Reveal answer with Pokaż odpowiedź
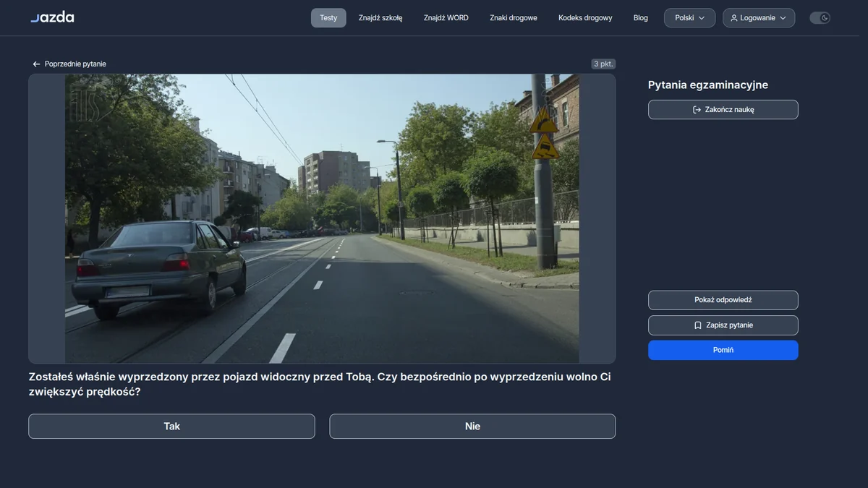This screenshot has height=488, width=868. pos(723,300)
